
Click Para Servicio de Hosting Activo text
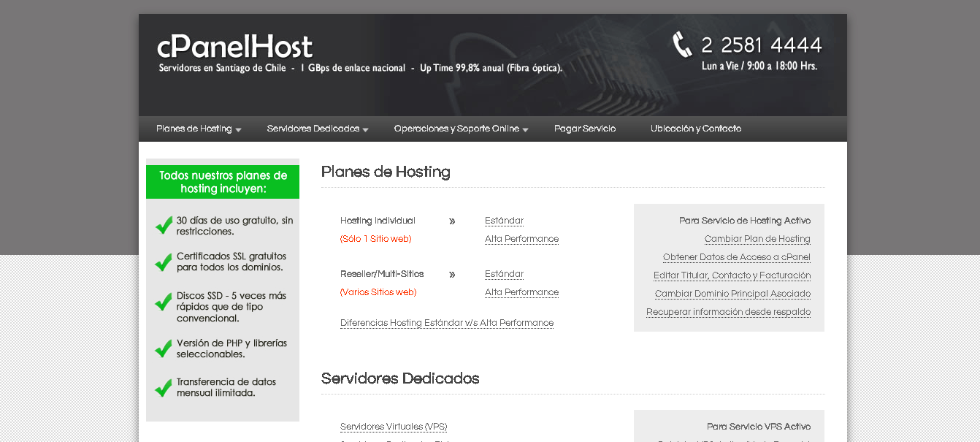(745, 221)
